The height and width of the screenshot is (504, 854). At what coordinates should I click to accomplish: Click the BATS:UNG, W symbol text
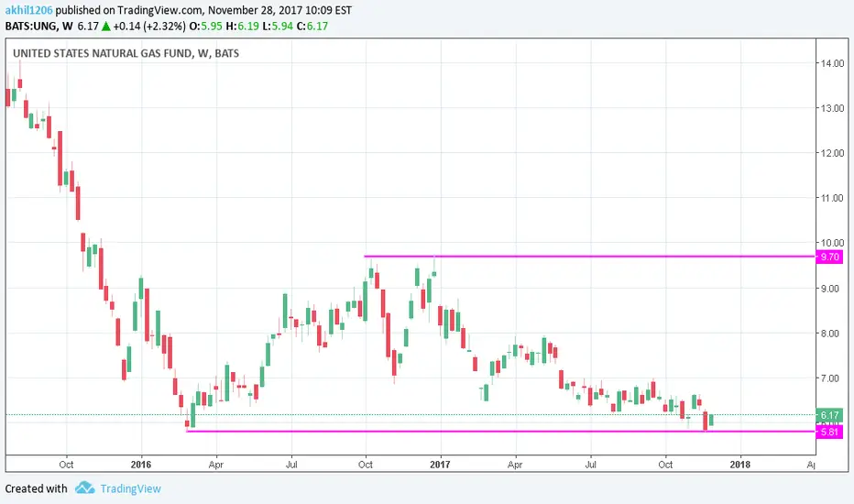[39, 27]
